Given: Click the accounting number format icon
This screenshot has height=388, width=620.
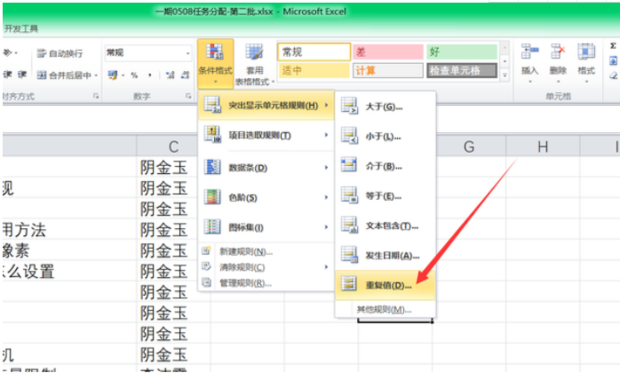Looking at the screenshot, I should coord(112,75).
